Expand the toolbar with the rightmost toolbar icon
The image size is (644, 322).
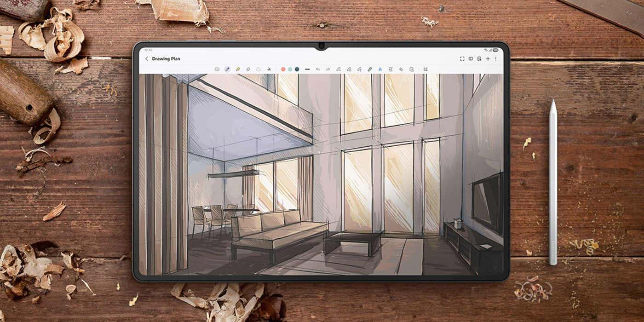[425, 69]
